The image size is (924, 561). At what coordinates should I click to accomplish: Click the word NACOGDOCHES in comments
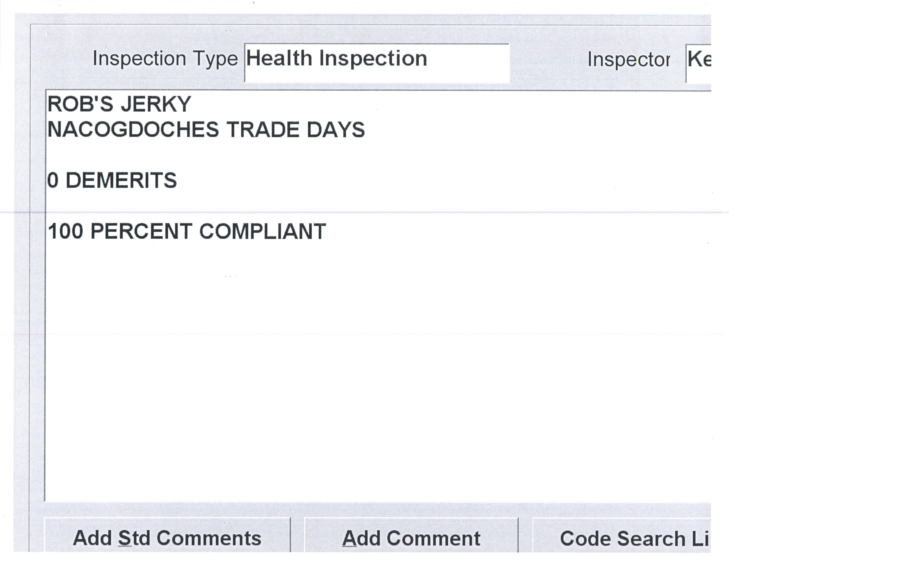[133, 130]
